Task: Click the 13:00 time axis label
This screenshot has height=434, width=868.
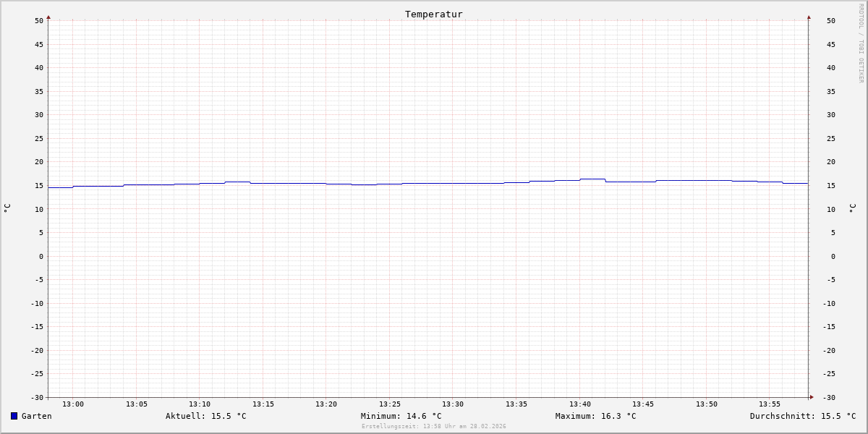Action: coord(73,404)
